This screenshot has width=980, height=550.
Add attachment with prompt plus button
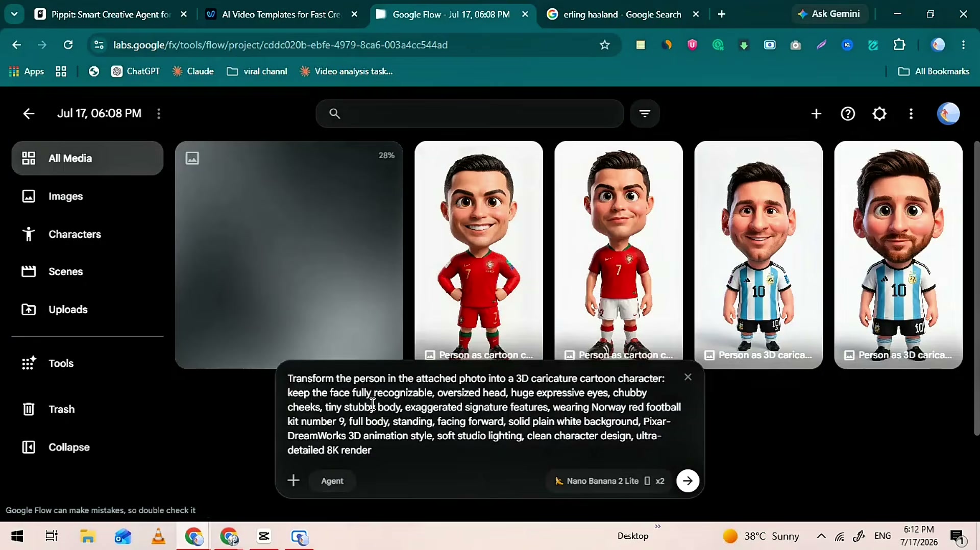coord(293,481)
